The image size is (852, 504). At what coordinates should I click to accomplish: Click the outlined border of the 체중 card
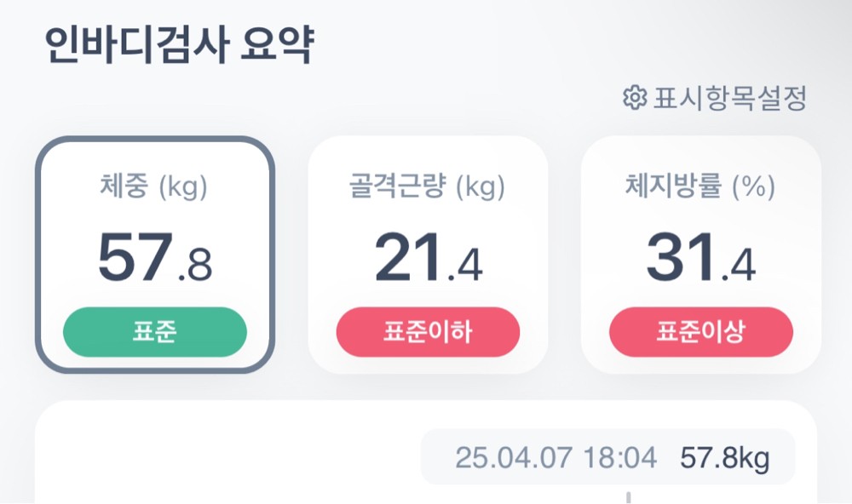coord(37,255)
